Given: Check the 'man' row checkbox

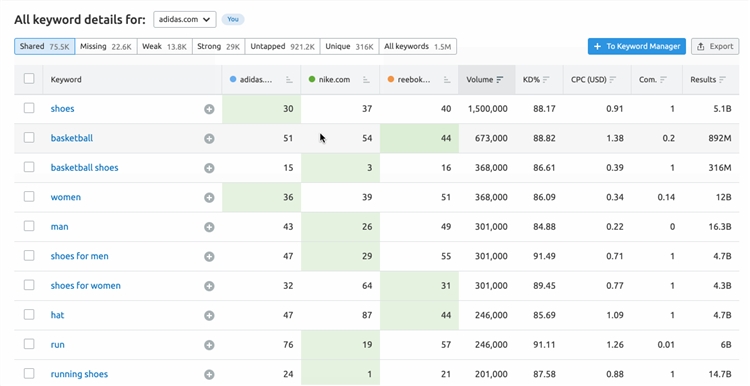Looking at the screenshot, I should coord(29,226).
